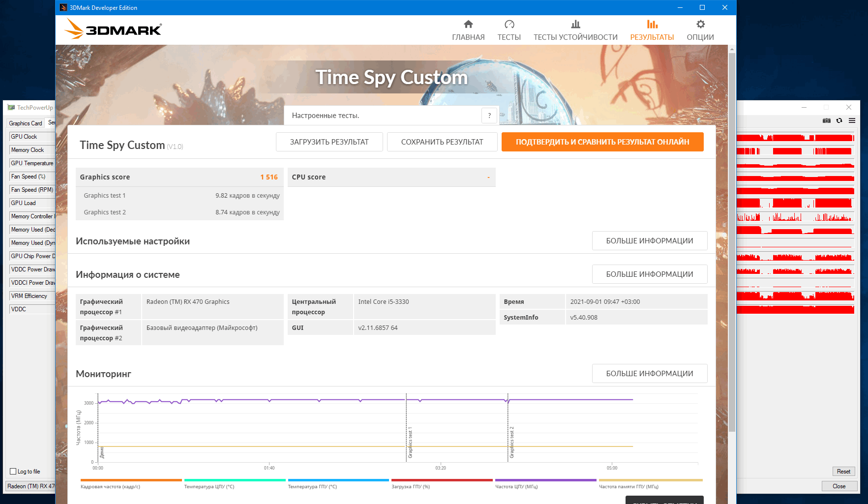This screenshot has height=504, width=868.
Task: Click the scrollbar up arrow in 3DMark
Action: (x=732, y=49)
